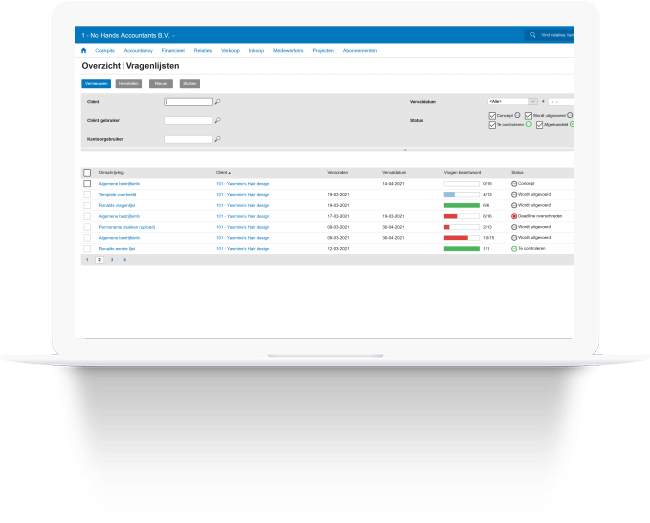Click the status icon of the Template voorbeeld row
The image size is (650, 523).
(514, 194)
